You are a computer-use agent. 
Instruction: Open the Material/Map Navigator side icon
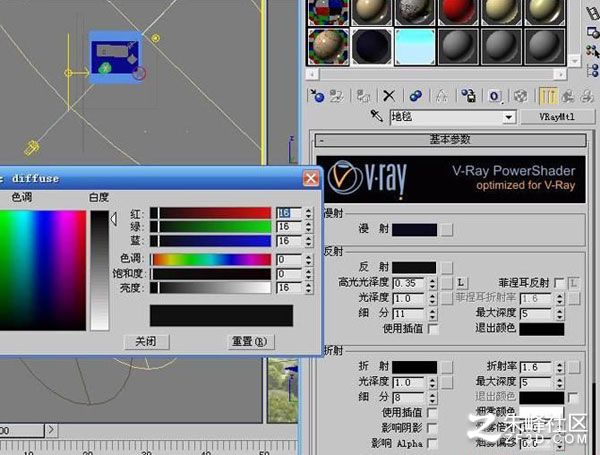click(592, 70)
